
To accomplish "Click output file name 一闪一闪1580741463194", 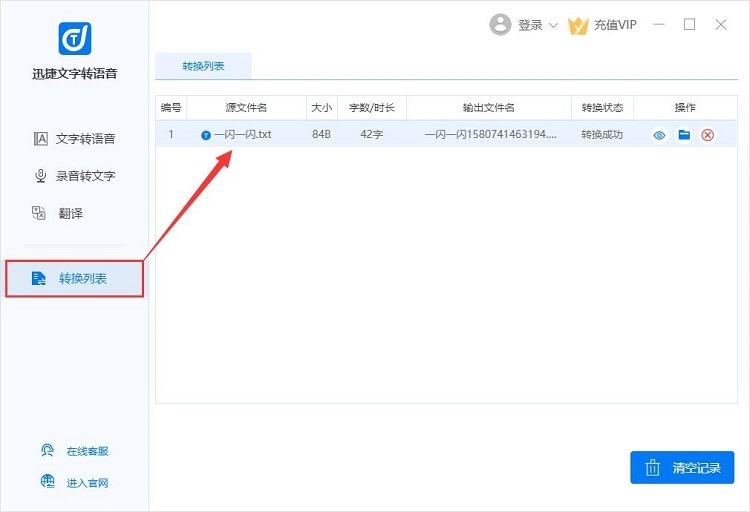I will tap(490, 134).
